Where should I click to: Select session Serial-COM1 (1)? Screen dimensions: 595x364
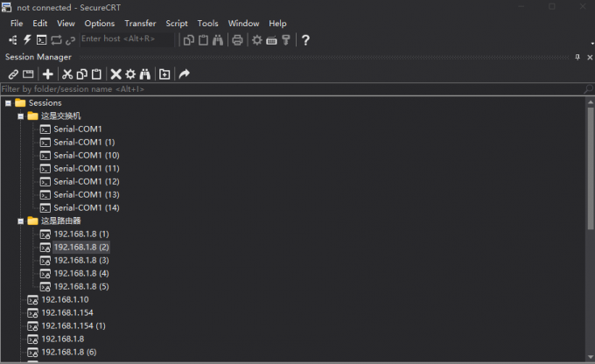(84, 142)
